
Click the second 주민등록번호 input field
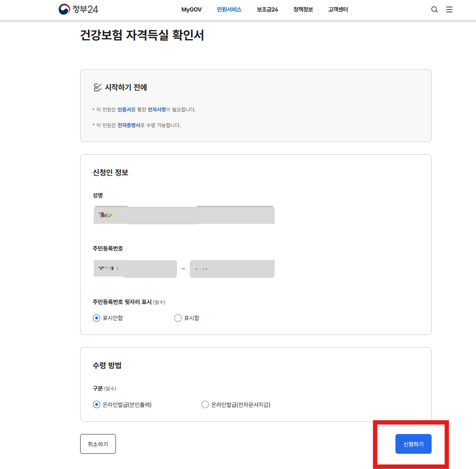point(232,269)
